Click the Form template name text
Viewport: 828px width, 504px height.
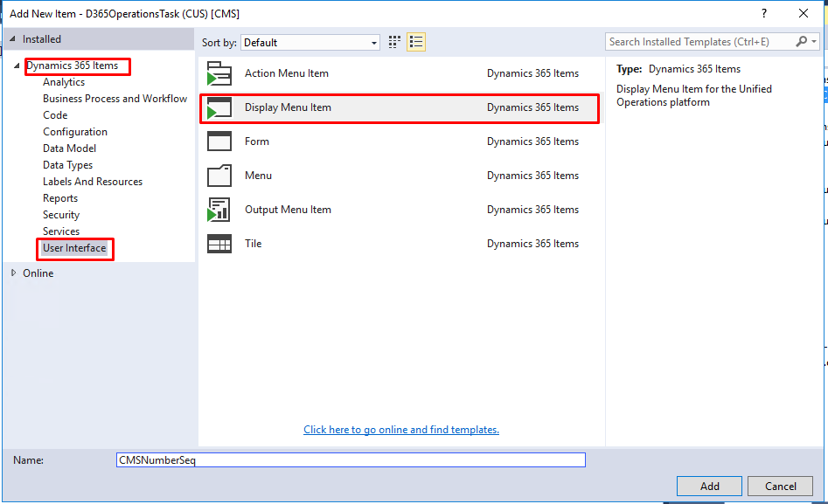click(x=257, y=142)
